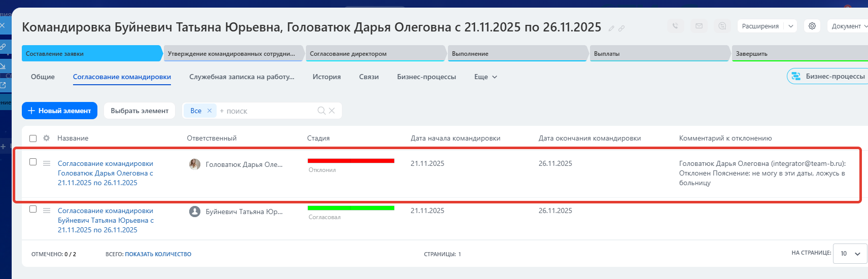This screenshot has width=868, height=279.
Task: Select the Утверждение командированных сотрудников stage
Action: tap(234, 53)
